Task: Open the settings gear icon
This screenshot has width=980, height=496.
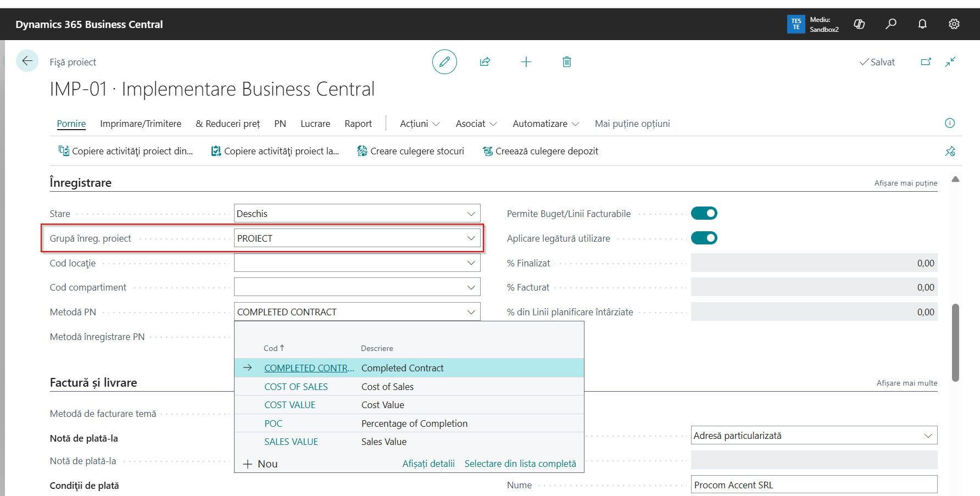Action: click(954, 24)
